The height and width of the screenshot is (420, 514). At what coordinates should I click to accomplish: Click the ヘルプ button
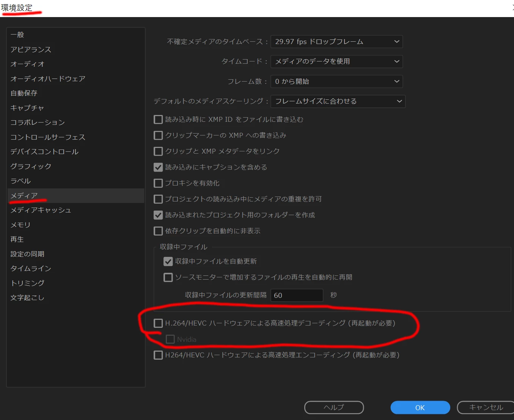(x=334, y=408)
